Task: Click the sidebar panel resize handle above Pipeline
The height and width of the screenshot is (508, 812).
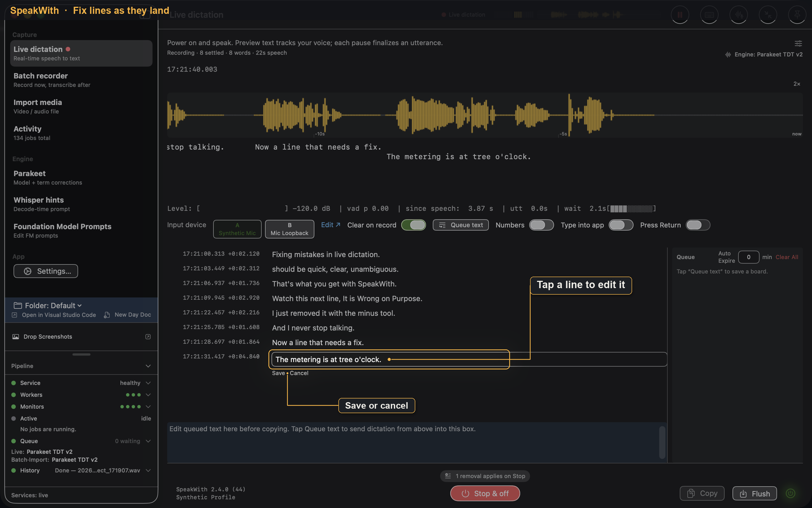Action: point(81,354)
